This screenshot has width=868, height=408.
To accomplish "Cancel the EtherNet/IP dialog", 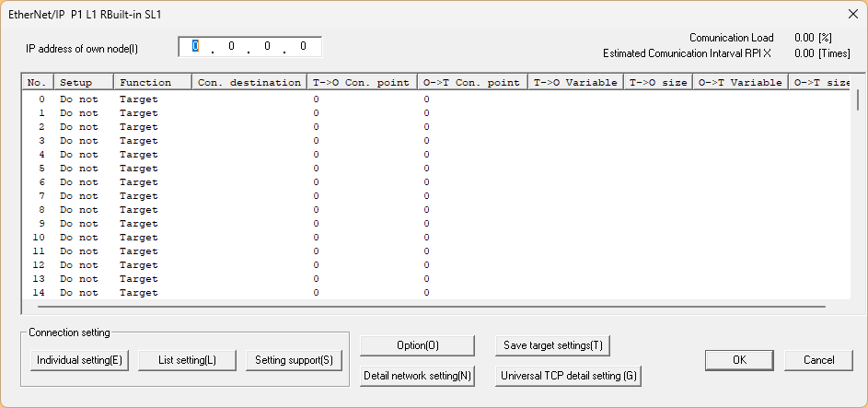I will [818, 360].
